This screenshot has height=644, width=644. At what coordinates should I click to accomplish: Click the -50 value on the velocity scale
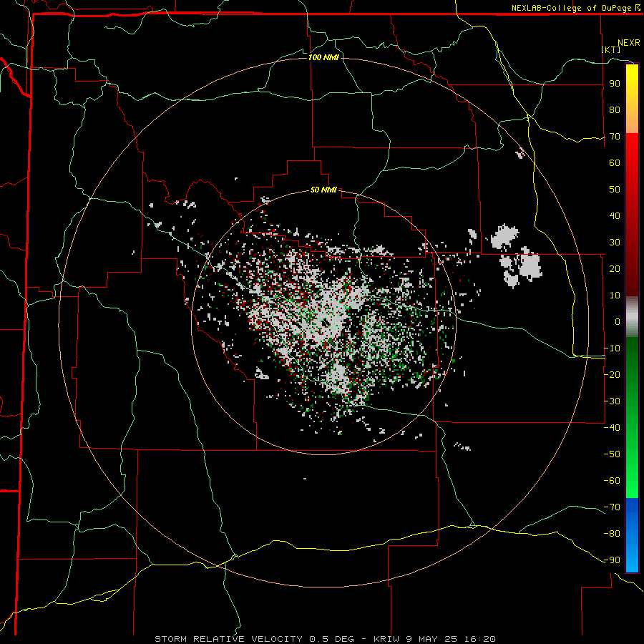[x=612, y=454]
